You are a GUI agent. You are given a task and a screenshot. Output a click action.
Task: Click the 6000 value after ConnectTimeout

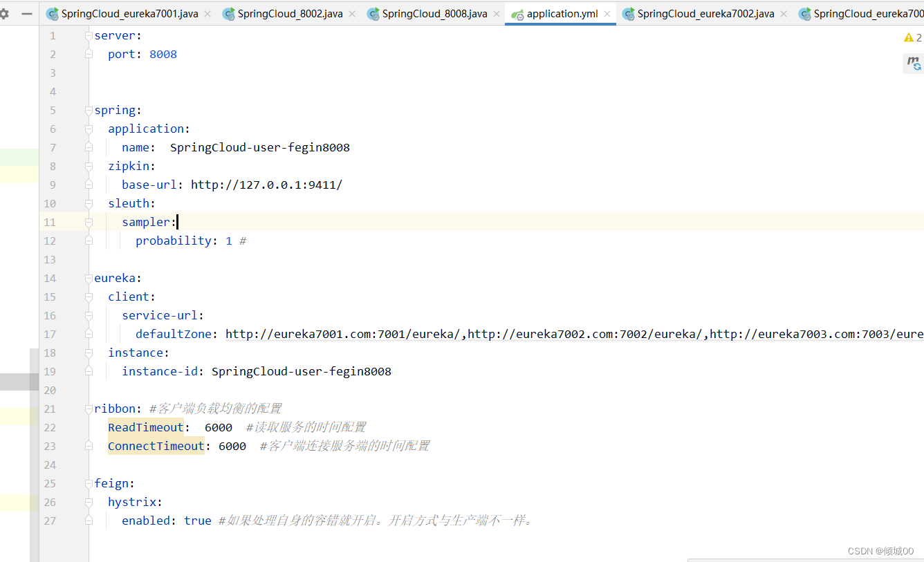[x=232, y=446]
